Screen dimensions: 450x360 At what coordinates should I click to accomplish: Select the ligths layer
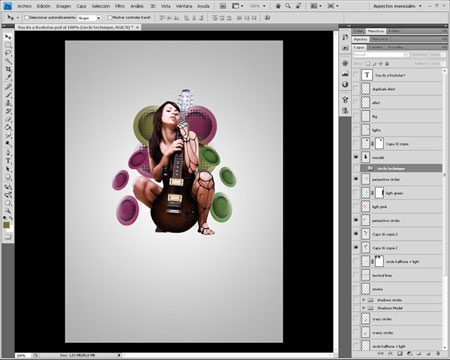coord(397,130)
